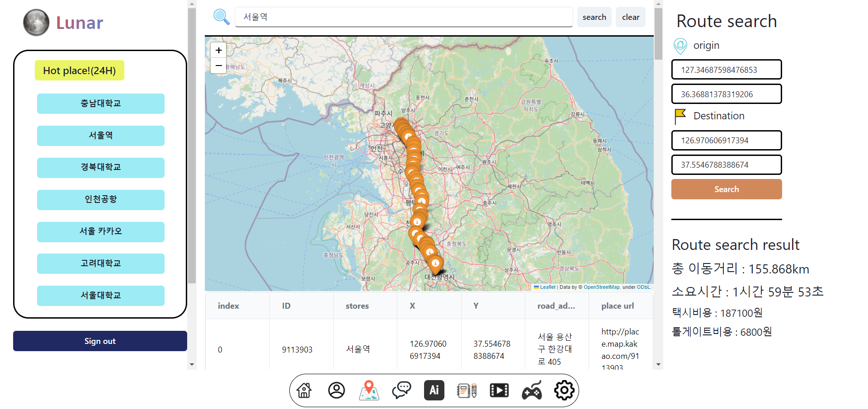The height and width of the screenshot is (409, 868).
Task: Click the Sign out button
Action: (x=100, y=341)
